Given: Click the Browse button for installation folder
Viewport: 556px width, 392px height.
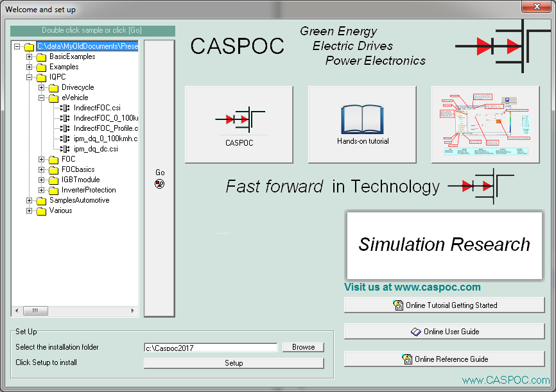Looking at the screenshot, I should click(x=303, y=347).
